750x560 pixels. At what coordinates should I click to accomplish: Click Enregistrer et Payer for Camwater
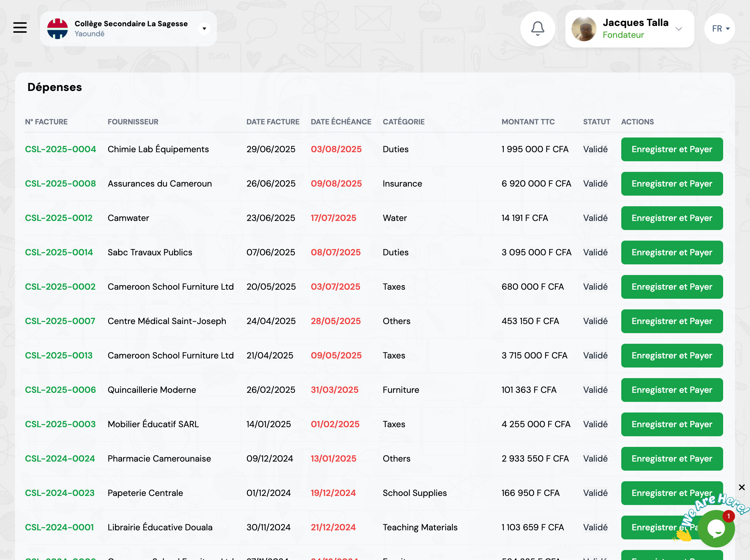(672, 218)
